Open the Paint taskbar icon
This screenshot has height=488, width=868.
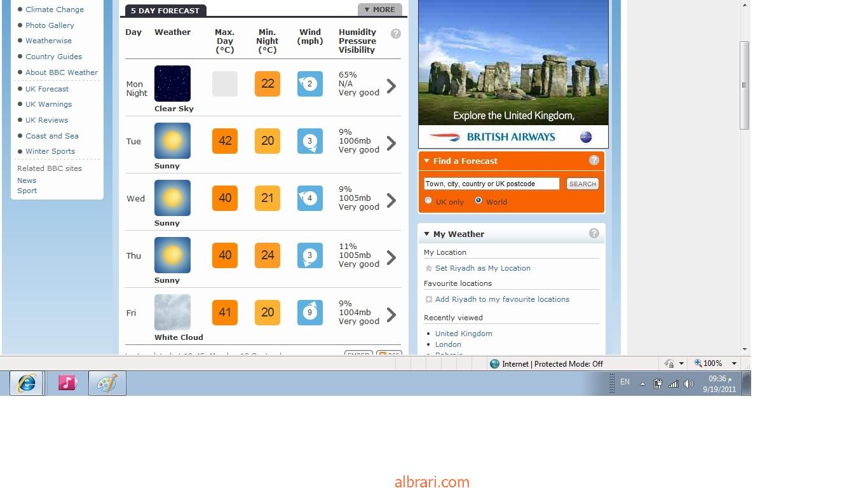107,383
